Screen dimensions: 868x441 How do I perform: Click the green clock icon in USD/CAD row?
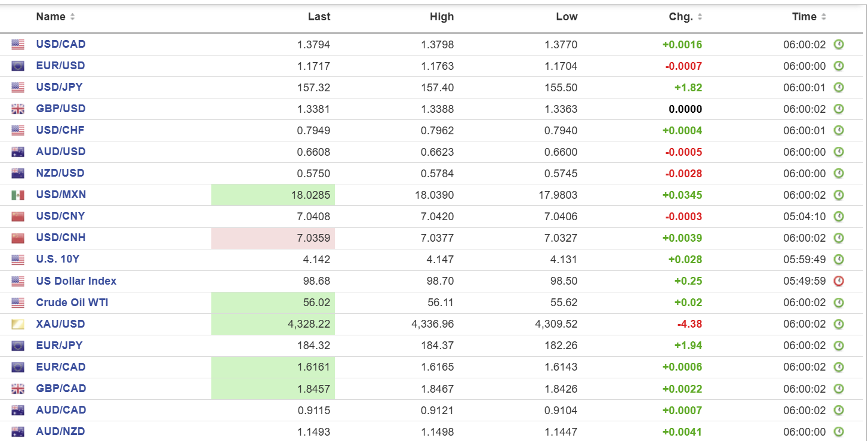(x=839, y=44)
